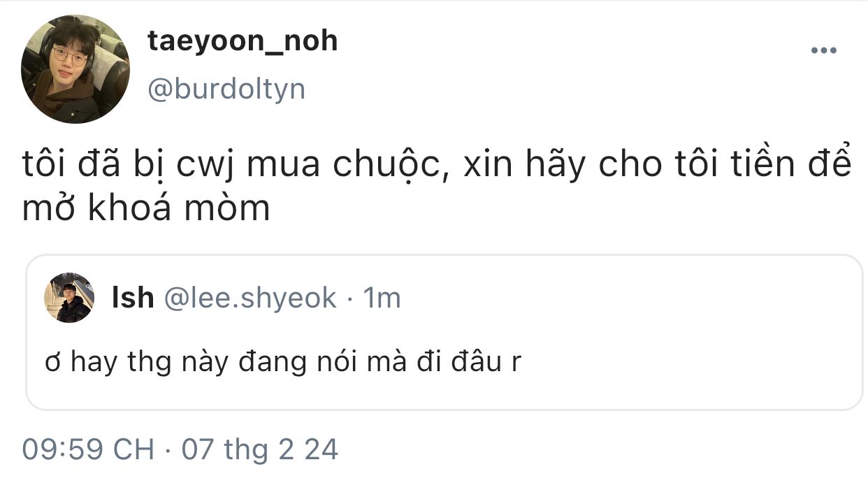This screenshot has width=868, height=490.
Task: Select the separator dot before 07 thg
Action: pos(168,449)
